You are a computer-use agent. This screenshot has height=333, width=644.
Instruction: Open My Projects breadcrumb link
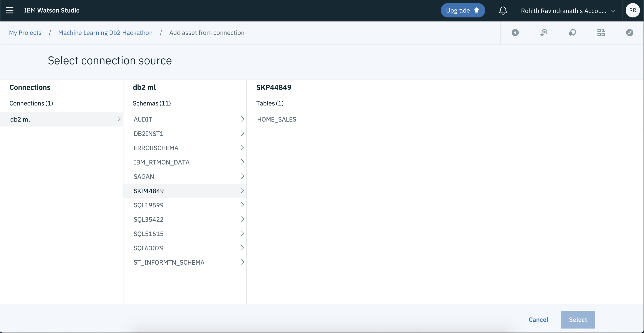[25, 33]
